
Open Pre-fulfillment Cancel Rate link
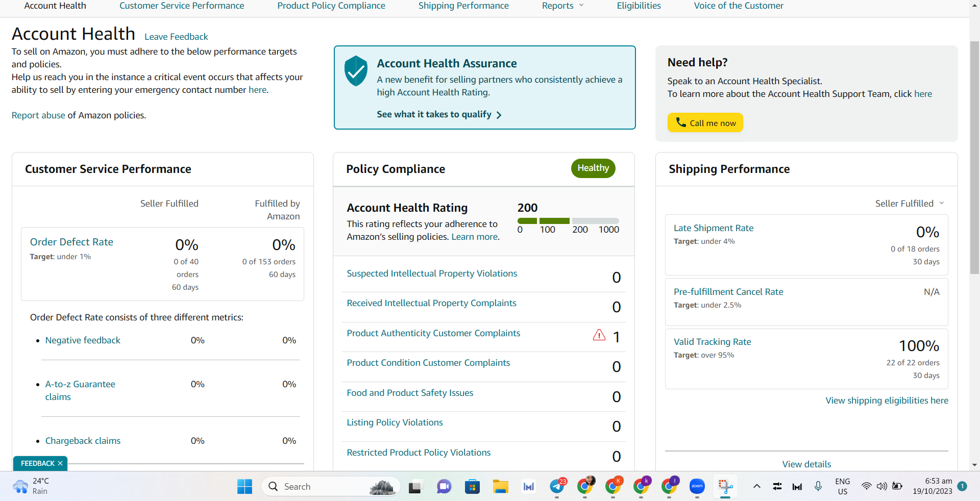click(728, 292)
